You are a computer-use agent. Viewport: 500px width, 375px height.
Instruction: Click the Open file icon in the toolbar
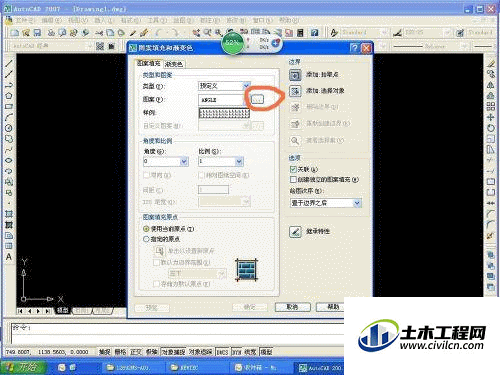26,33
